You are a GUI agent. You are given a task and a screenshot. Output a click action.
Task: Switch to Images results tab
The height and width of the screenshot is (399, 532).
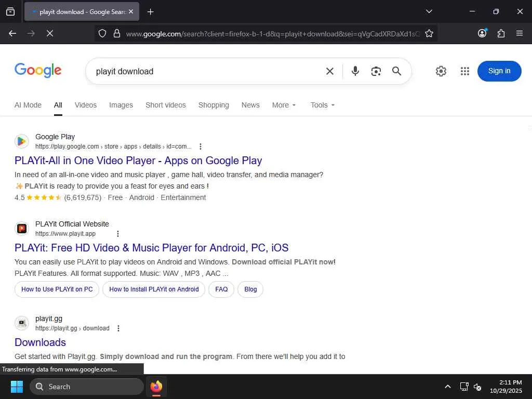point(121,105)
